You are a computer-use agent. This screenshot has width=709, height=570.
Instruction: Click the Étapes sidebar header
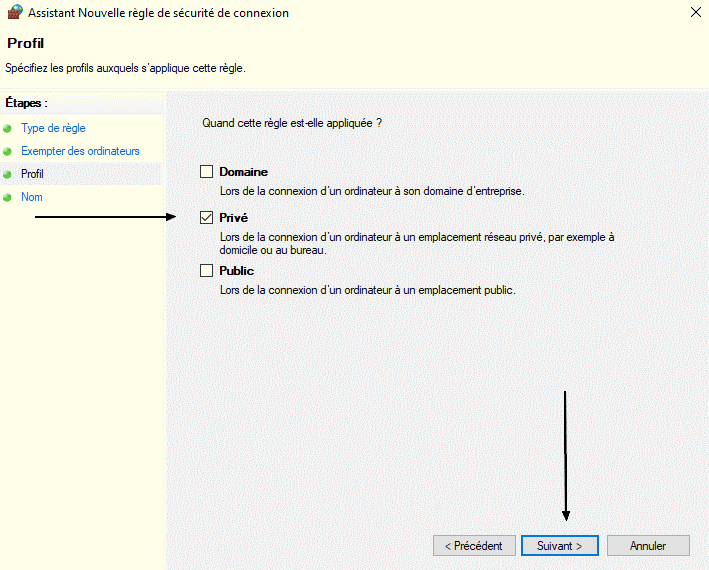pyautogui.click(x=27, y=103)
